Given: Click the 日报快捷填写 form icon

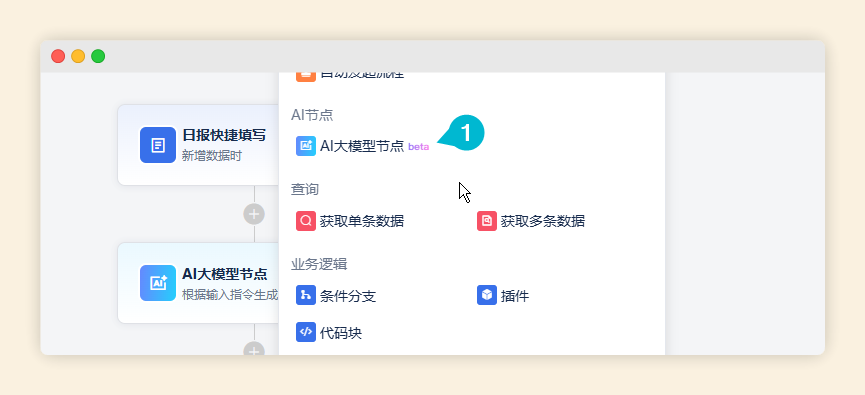Looking at the screenshot, I should click(158, 145).
